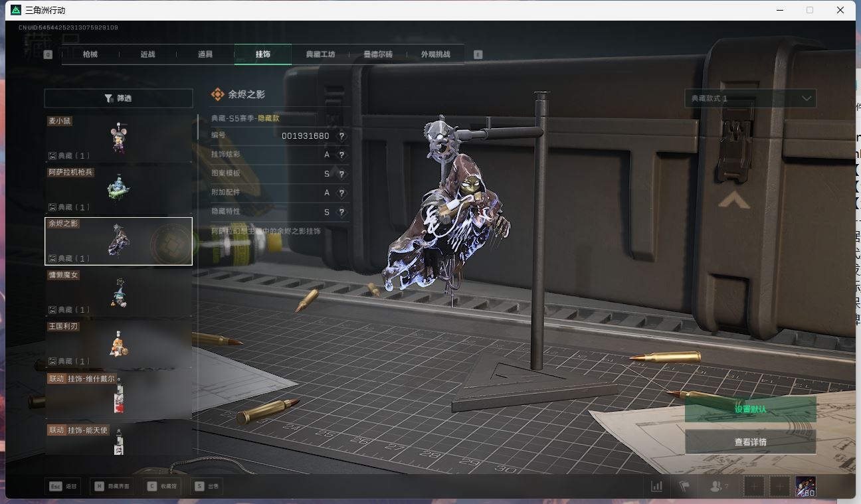Viewport: 861px width, 504px height.
Task: Select the 麦小鼠 charm thumbnail
Action: coord(118,139)
